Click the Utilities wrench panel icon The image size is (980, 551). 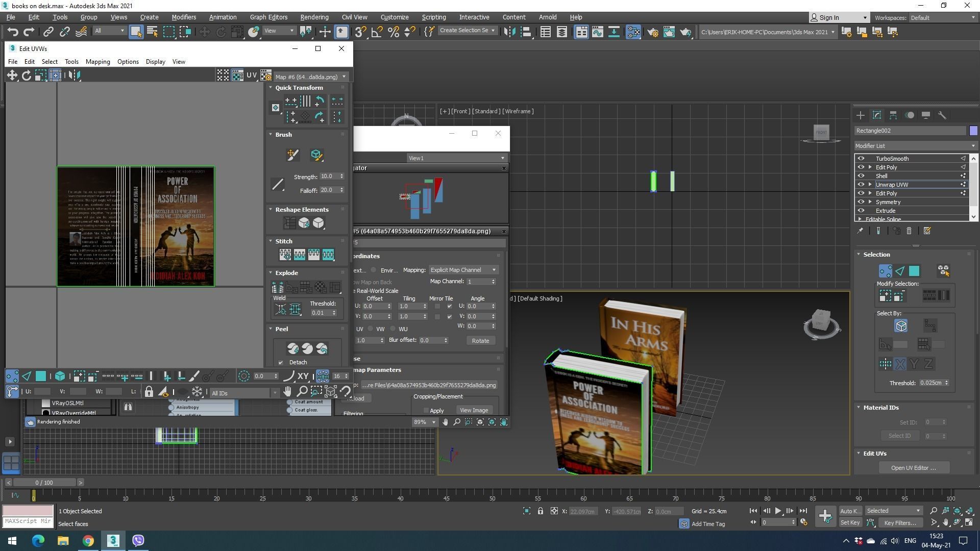(x=942, y=115)
